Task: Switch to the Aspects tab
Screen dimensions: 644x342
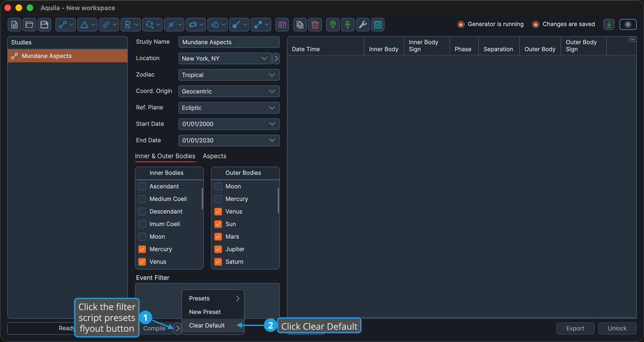Action: point(215,156)
